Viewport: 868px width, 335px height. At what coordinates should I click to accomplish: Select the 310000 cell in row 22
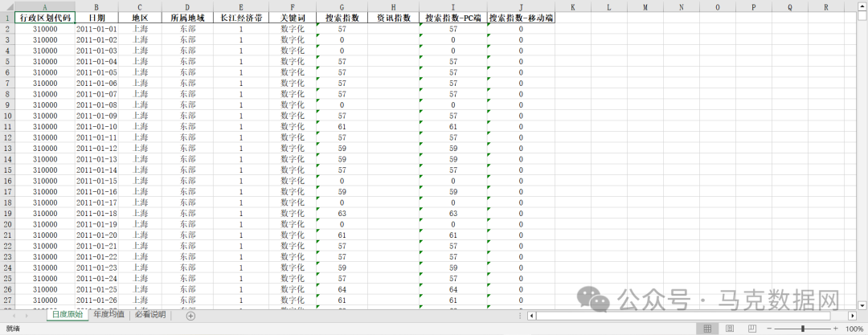pyautogui.click(x=45, y=246)
